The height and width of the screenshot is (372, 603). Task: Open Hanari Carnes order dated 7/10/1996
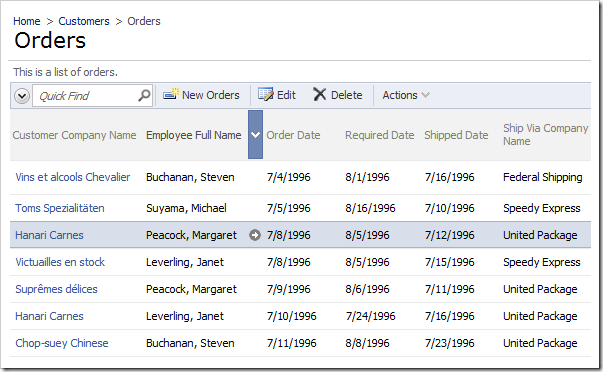[x=49, y=316]
